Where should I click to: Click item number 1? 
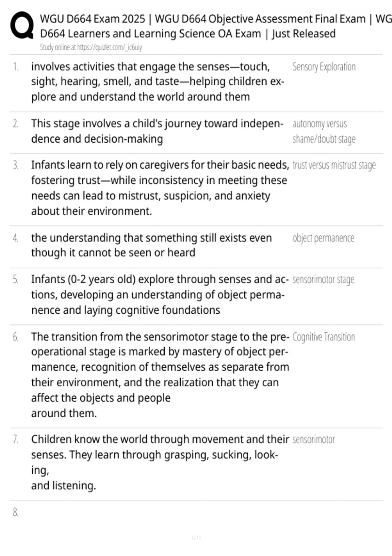click(x=16, y=67)
